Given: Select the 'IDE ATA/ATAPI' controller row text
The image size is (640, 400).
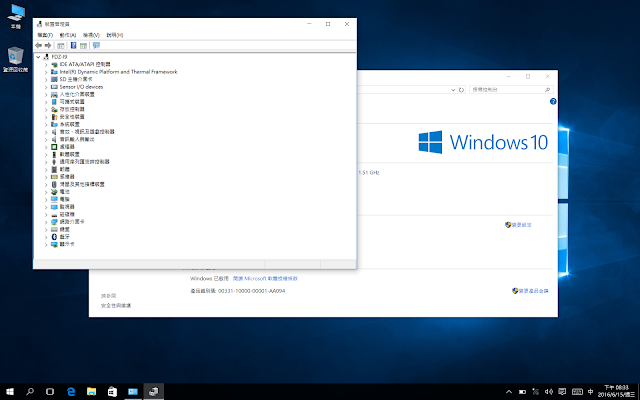Looking at the screenshot, I should pos(85,64).
